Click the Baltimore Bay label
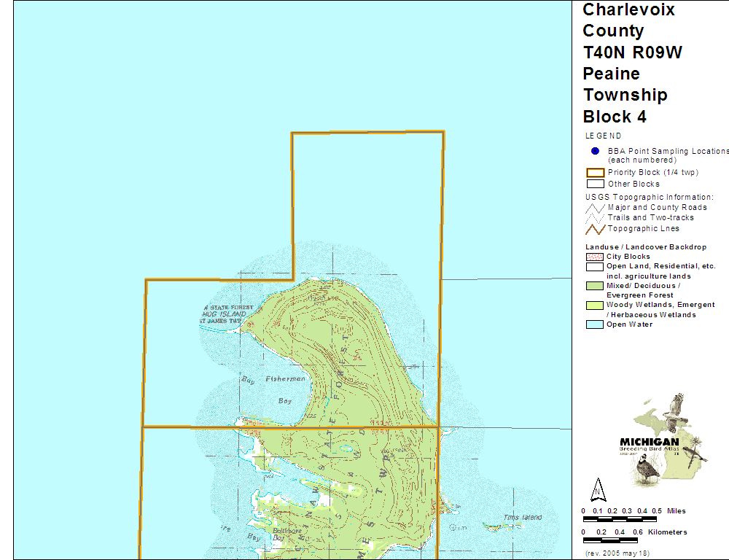 (x=281, y=531)
